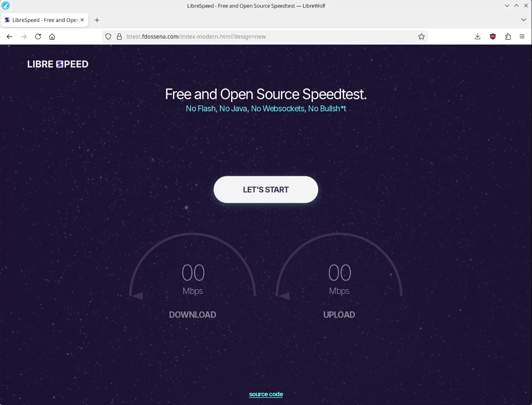
Task: Open tracking protection shield info
Action: pos(108,36)
